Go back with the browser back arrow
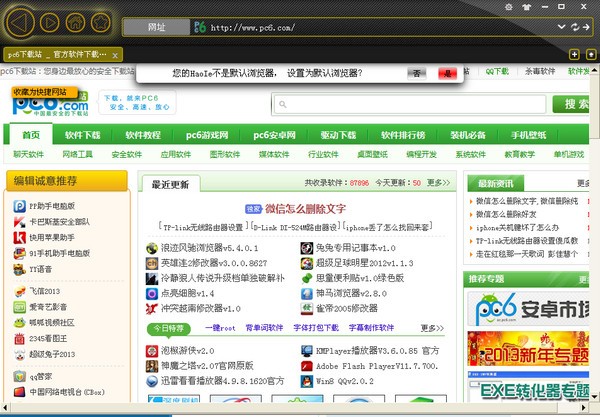 point(20,23)
